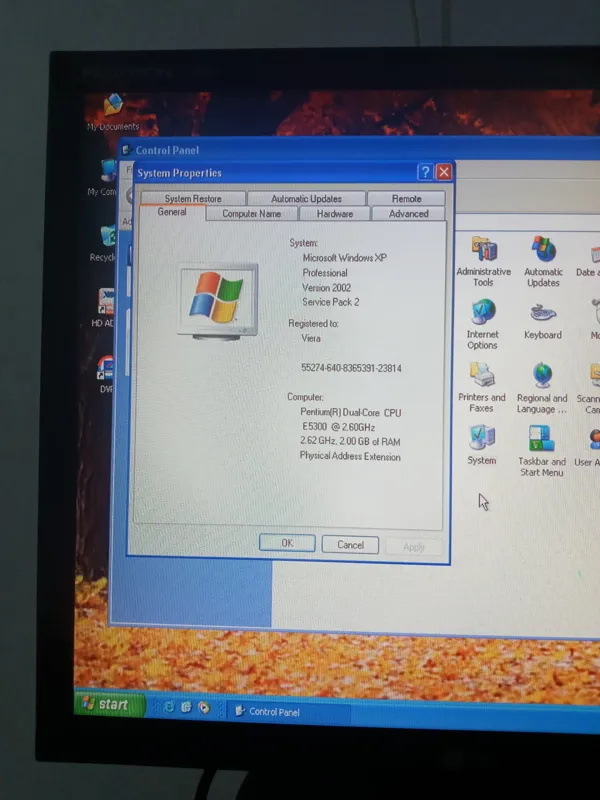Open the Windows Start menu
Image resolution: width=600 pixels, height=800 pixels.
pyautogui.click(x=110, y=705)
